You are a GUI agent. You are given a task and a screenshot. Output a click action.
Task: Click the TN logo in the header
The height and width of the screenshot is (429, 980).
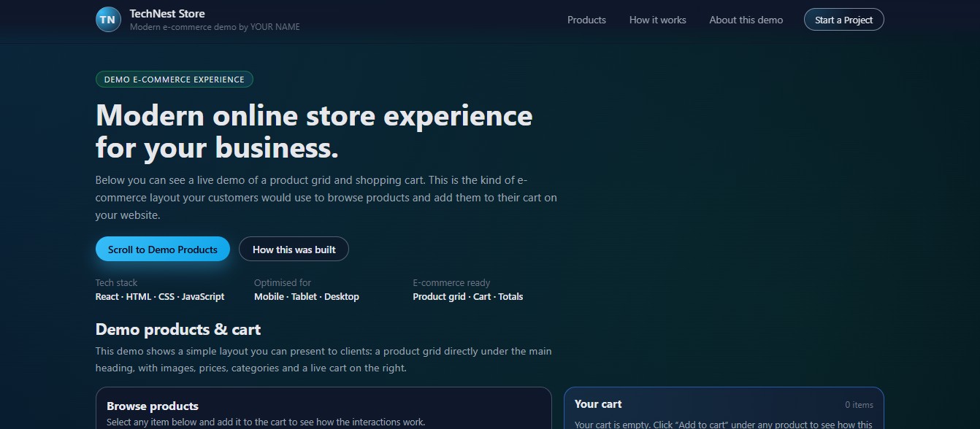(107, 19)
